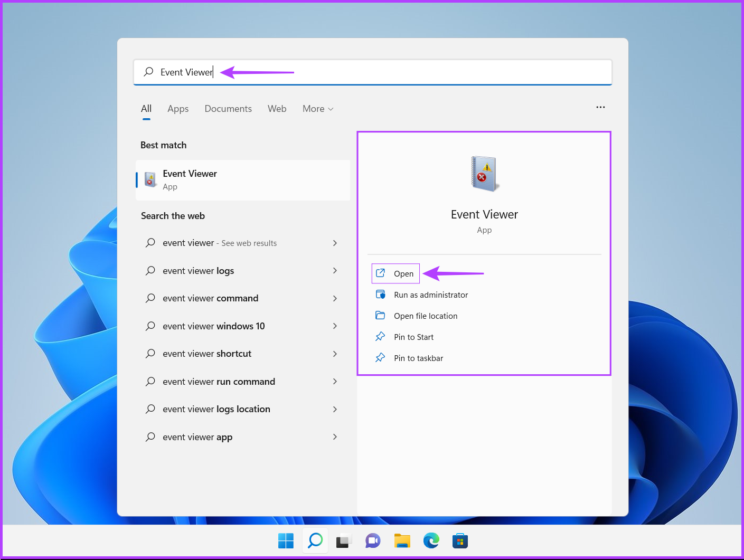
Task: Click the magnifier icon in the search bar
Action: (x=148, y=72)
